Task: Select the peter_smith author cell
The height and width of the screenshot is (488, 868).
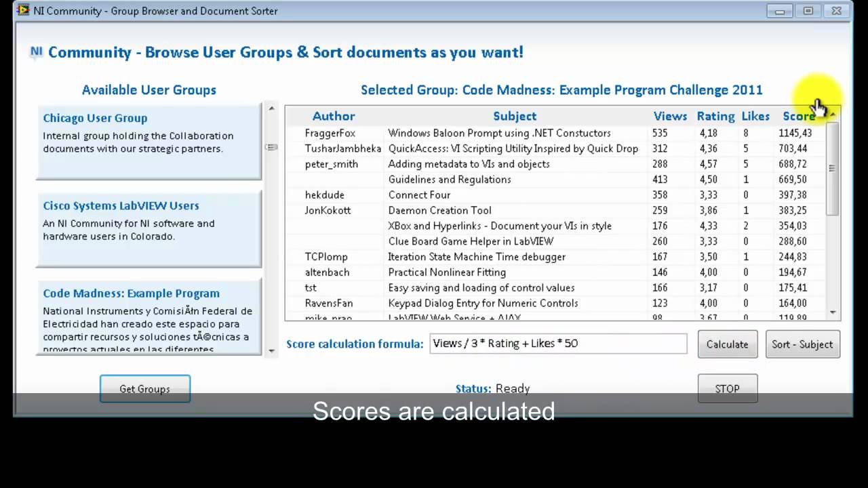Action: point(332,164)
